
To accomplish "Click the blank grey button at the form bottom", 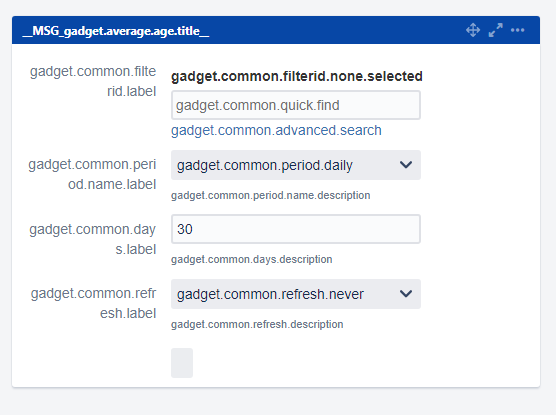I will pyautogui.click(x=182, y=363).
